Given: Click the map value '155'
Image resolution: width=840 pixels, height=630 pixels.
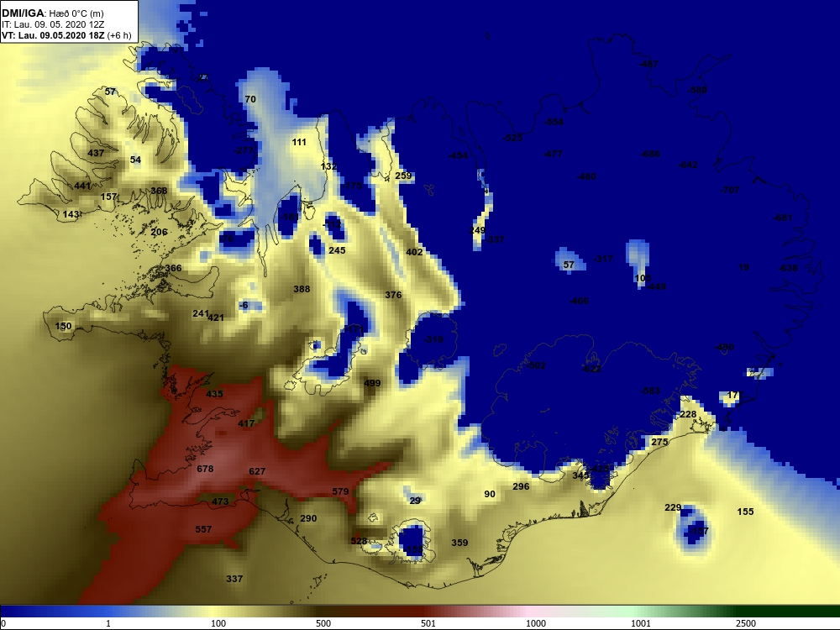Looking at the screenshot, I should [745, 512].
